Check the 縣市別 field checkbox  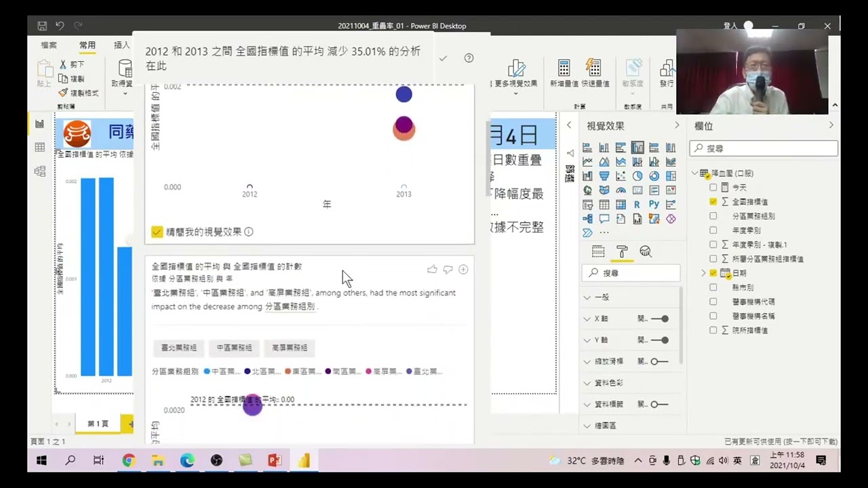point(713,287)
